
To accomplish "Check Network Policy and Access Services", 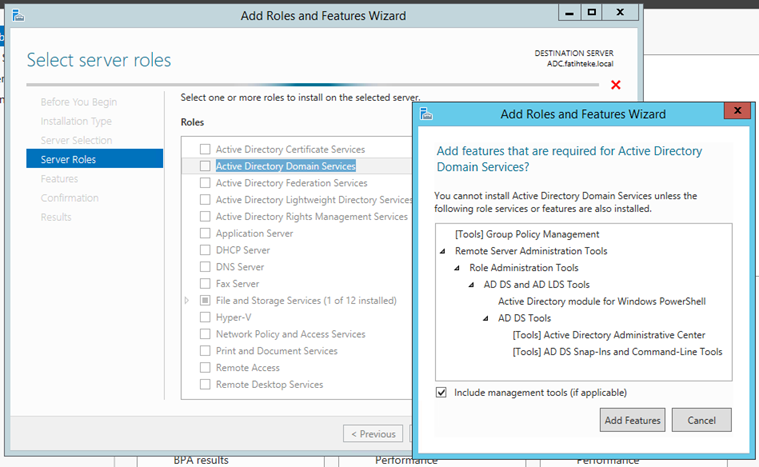I will tap(205, 334).
